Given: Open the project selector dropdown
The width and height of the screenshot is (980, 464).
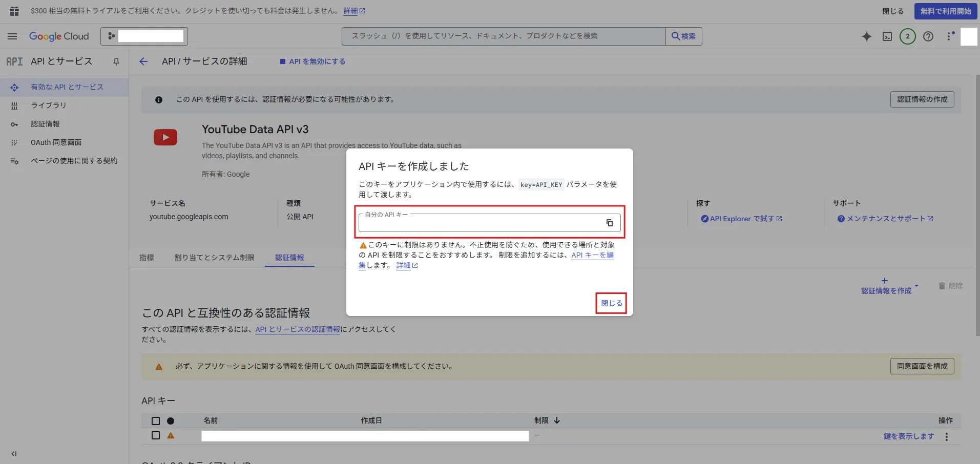Looking at the screenshot, I should [x=144, y=36].
